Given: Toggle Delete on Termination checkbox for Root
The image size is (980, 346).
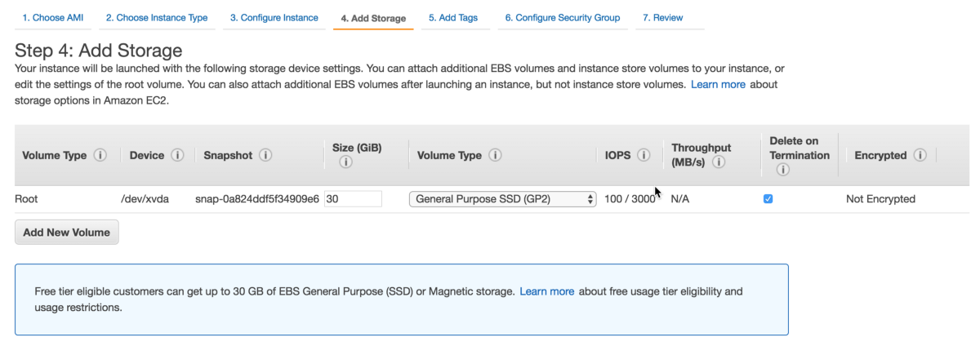Looking at the screenshot, I should point(768,199).
